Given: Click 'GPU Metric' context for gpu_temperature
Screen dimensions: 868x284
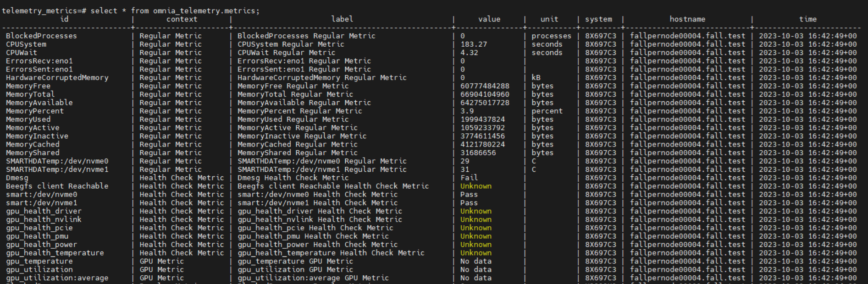Looking at the screenshot, I should coord(161,261).
